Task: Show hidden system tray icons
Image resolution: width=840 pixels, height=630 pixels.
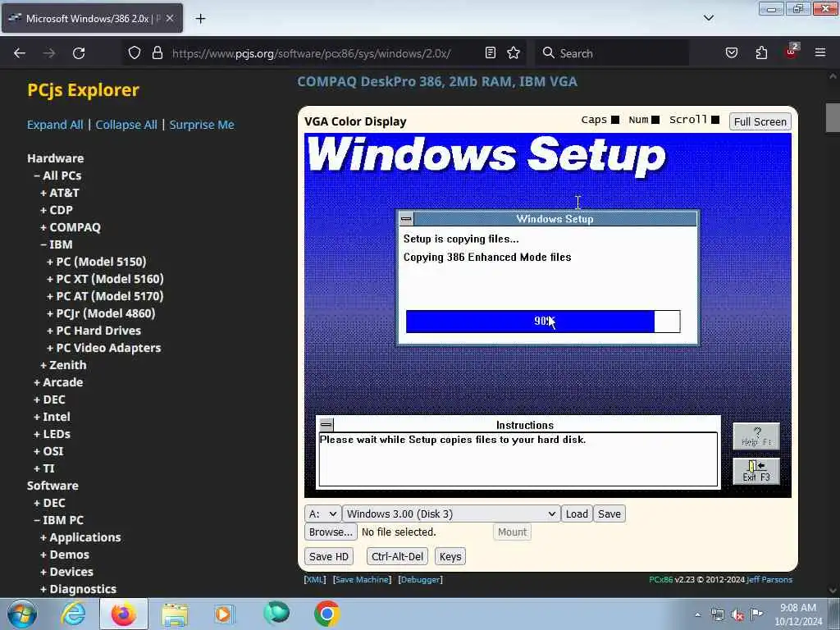Action: tap(697, 614)
